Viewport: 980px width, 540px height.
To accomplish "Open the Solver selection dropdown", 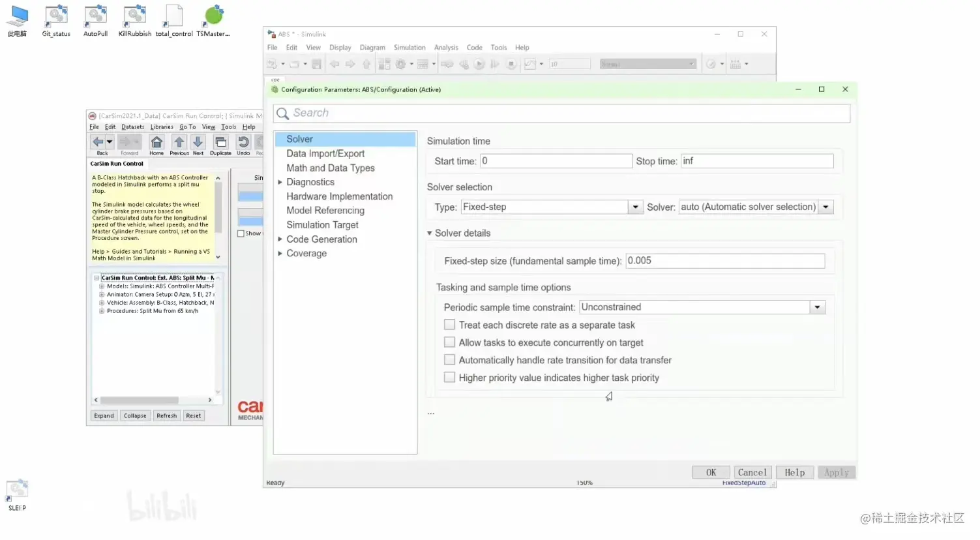I will 825,207.
